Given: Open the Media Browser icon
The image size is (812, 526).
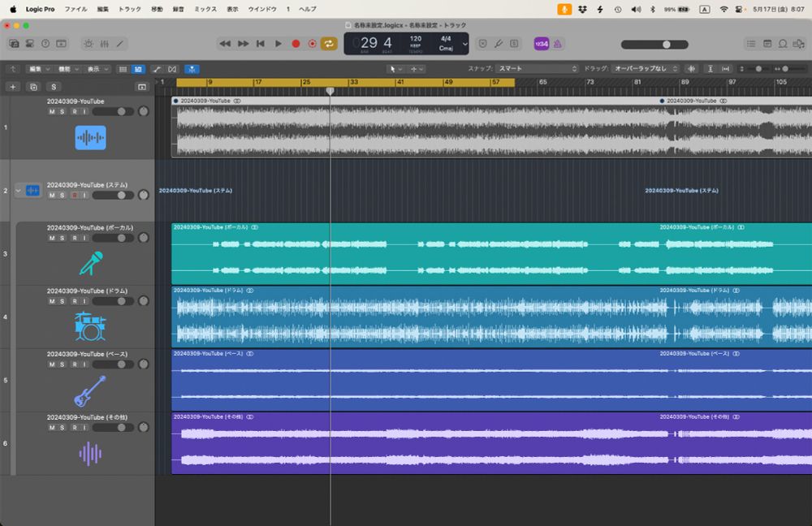Looking at the screenshot, I should point(798,44).
